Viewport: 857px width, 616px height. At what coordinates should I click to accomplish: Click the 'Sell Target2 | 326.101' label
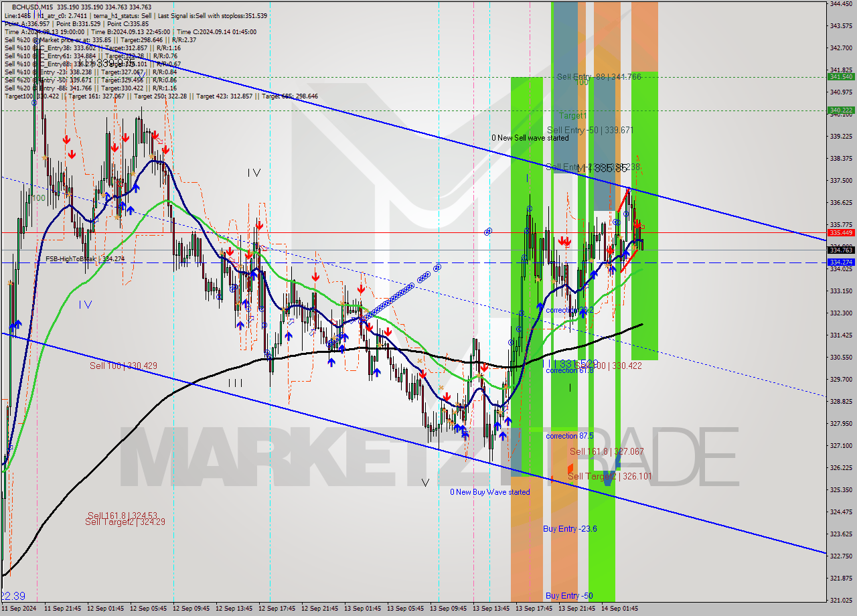(x=609, y=476)
